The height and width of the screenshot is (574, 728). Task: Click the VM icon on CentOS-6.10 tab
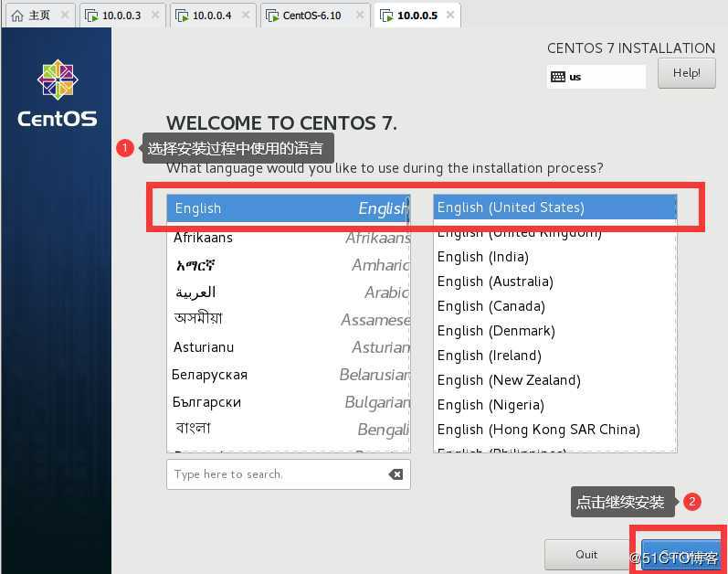[272, 16]
